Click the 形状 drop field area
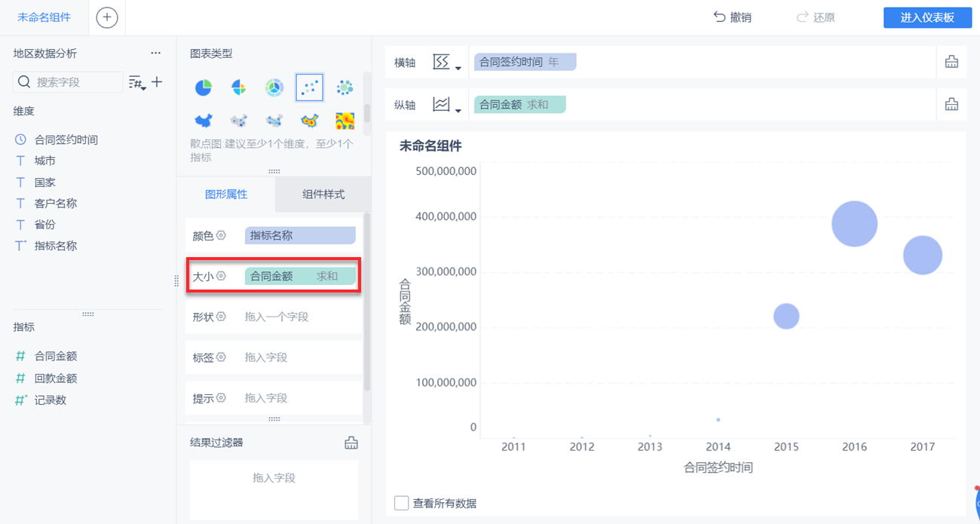Image resolution: width=980 pixels, height=524 pixels. pos(300,317)
